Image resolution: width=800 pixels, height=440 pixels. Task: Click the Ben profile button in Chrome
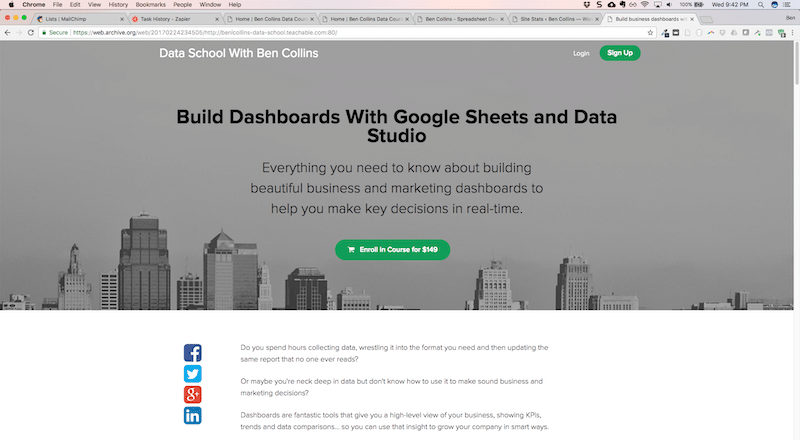pyautogui.click(x=790, y=18)
